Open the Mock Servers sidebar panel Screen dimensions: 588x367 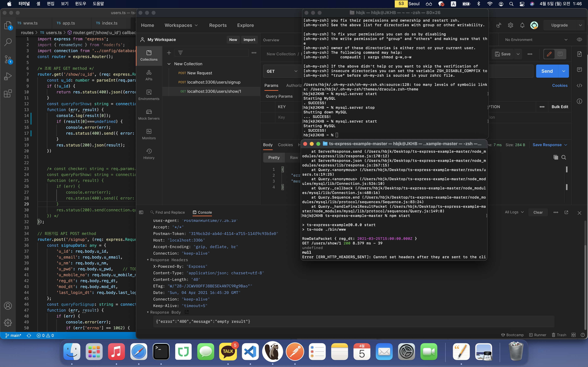click(149, 114)
